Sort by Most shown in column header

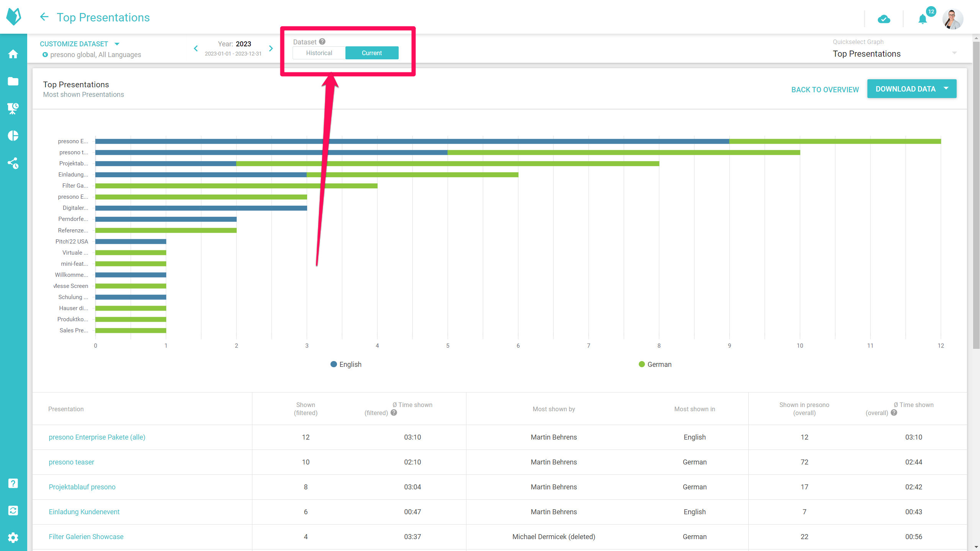[695, 409]
